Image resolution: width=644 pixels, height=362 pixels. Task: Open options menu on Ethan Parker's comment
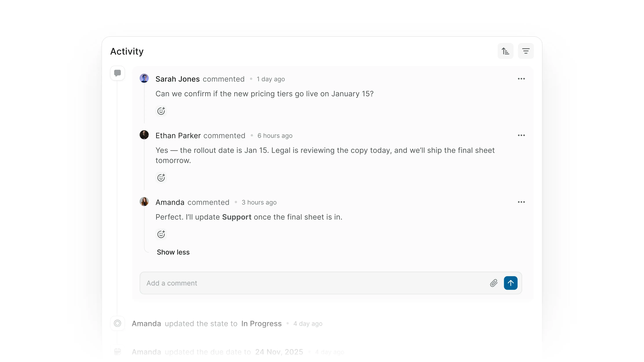pos(521,135)
